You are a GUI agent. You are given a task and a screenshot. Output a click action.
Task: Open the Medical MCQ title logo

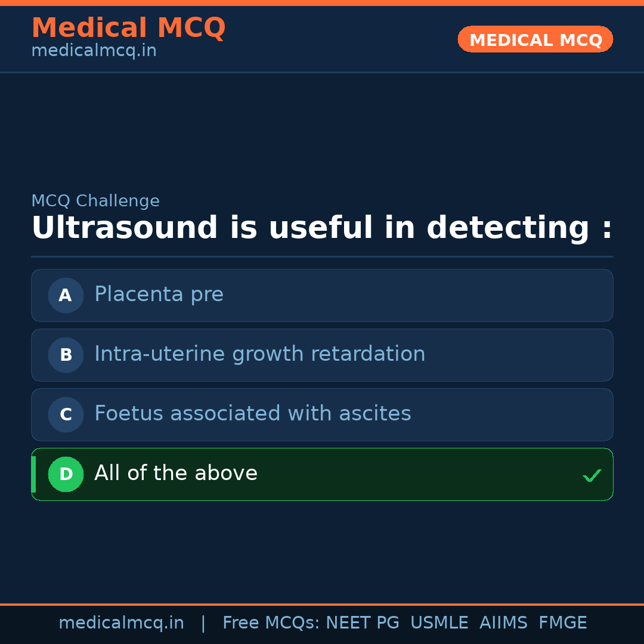[128, 28]
